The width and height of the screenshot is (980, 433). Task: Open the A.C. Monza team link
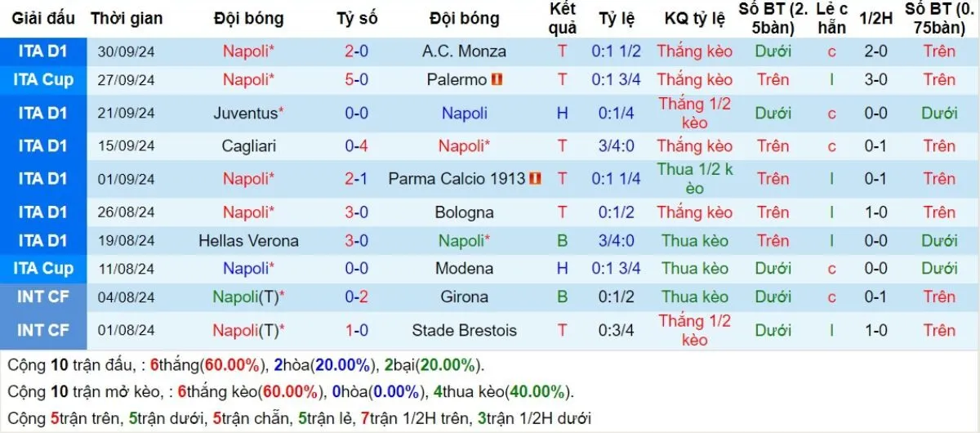point(464,51)
